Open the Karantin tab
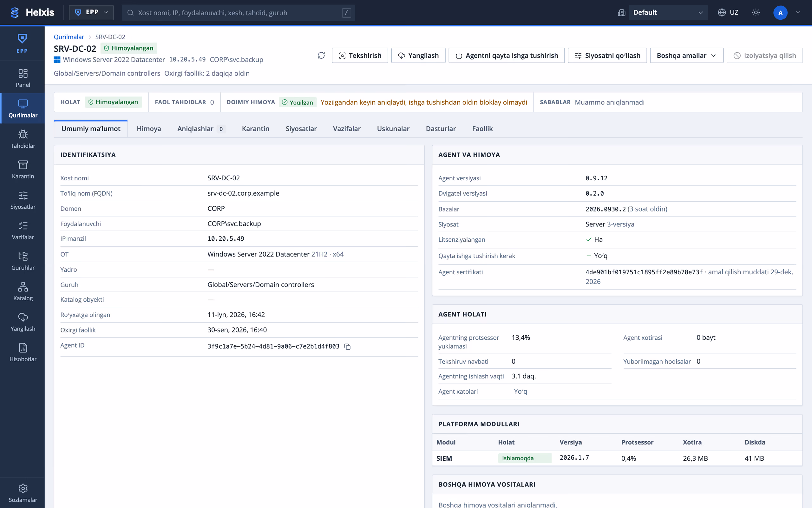Screen dimensions: 812x508 (x=255, y=129)
